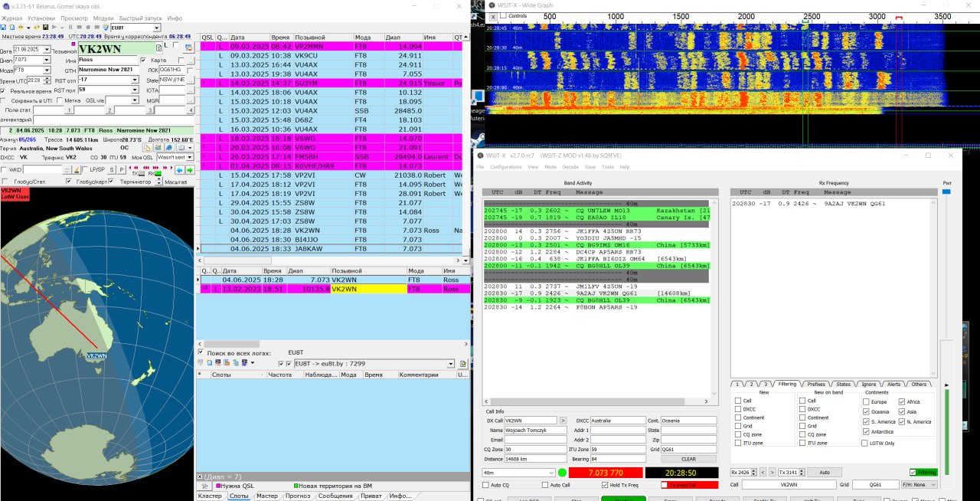Switch to the Prefixes tab
Image resolution: width=980 pixels, height=501 pixels.
816,384
